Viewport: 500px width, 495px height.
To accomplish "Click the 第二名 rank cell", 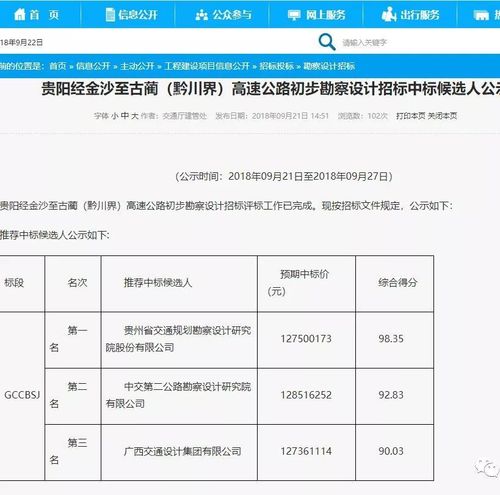I will click(x=73, y=395).
